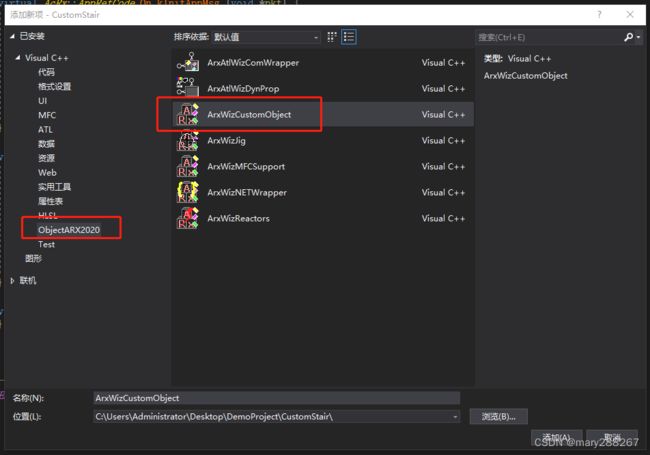Click the 添加(A) add button

[x=557, y=438]
